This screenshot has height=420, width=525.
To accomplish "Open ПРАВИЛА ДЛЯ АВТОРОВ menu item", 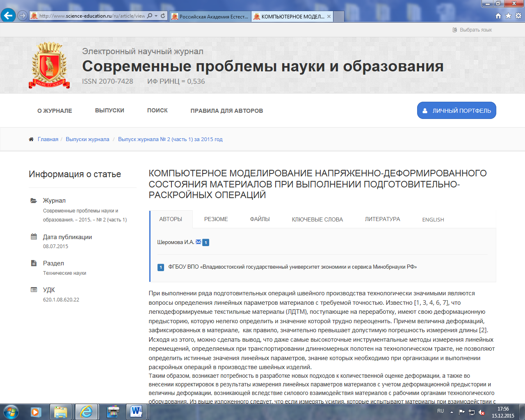I will (226, 111).
